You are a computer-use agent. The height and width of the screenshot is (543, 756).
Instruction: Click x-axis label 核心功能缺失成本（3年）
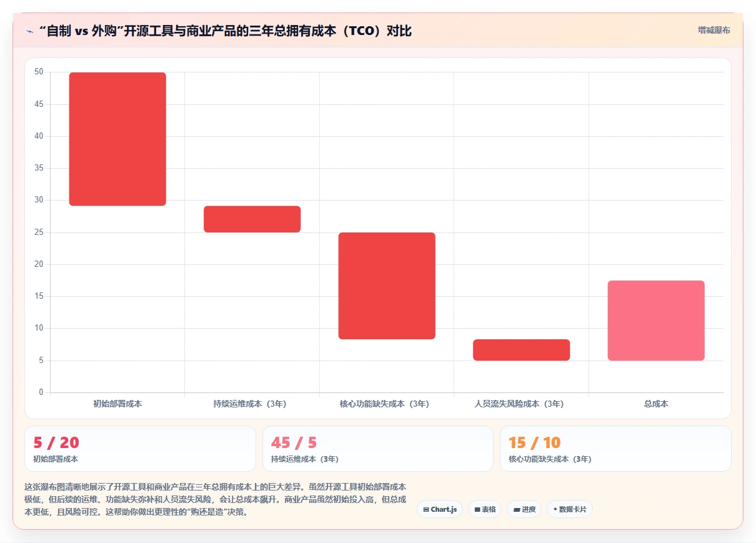pyautogui.click(x=384, y=404)
